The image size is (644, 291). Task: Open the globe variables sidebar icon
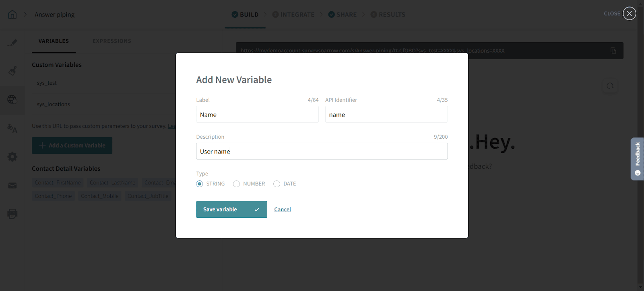[x=12, y=100]
